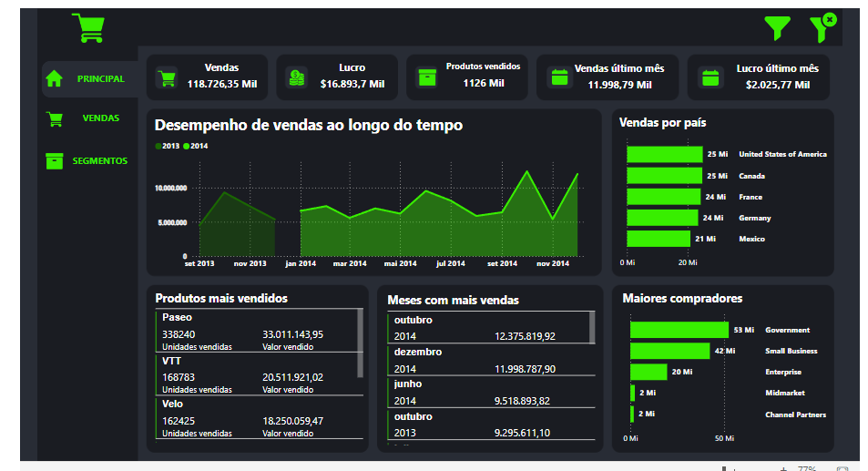Click the box icon on Produtos vendidos card

[427, 77]
